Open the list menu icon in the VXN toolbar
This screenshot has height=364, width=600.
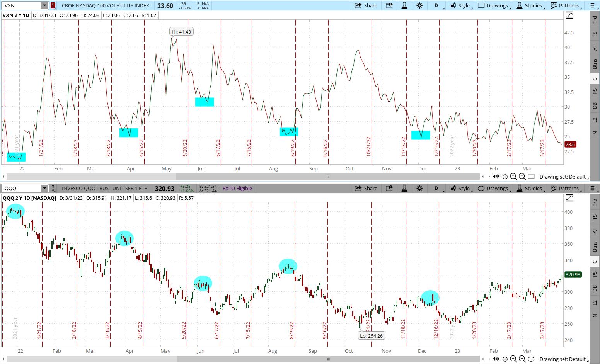click(x=592, y=5)
